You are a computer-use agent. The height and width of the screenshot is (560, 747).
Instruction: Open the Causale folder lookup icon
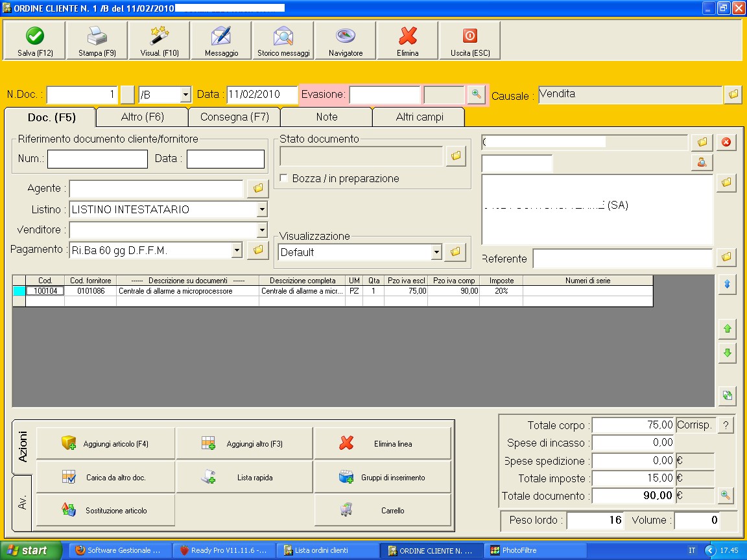pyautogui.click(x=733, y=94)
